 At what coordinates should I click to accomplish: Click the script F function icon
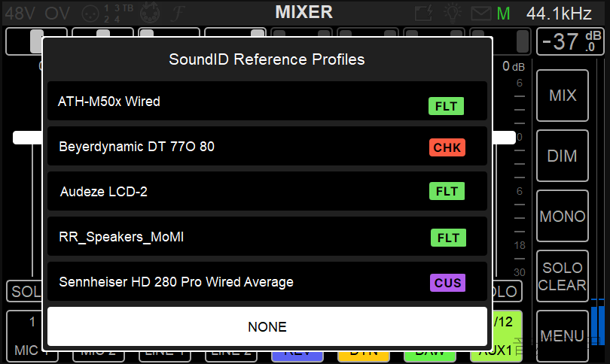pos(178,14)
